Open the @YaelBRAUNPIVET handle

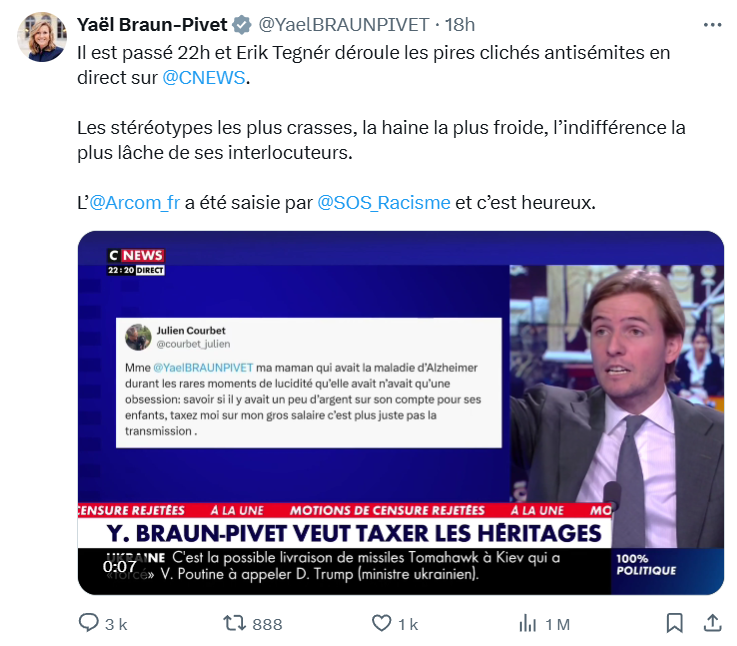coord(344,25)
